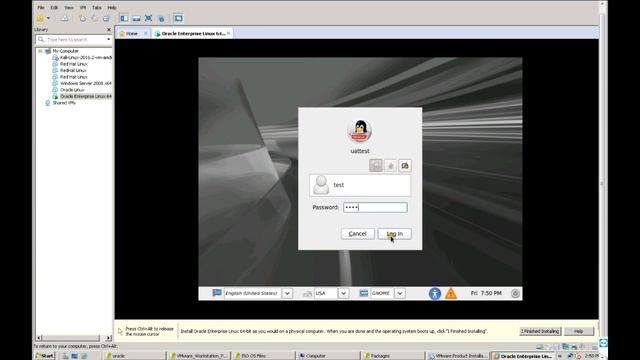This screenshot has height=360, width=640.
Task: Open the Tabs menu
Action: point(97,7)
